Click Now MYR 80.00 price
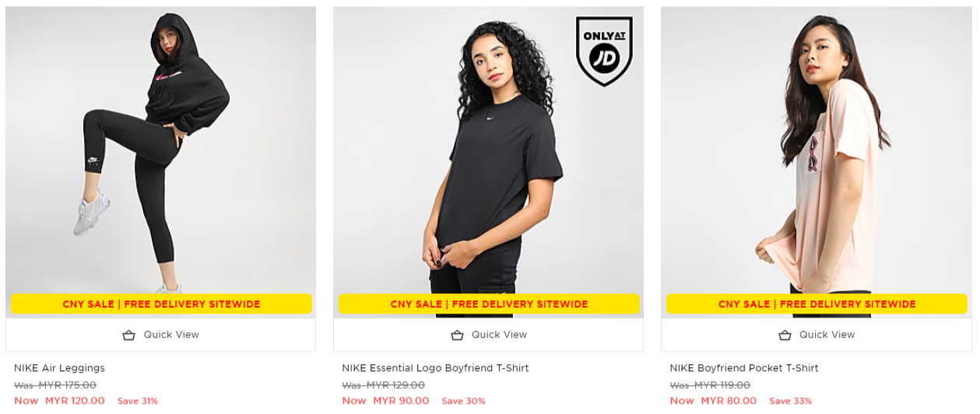Image resolution: width=980 pixels, height=414 pixels. pos(713,401)
